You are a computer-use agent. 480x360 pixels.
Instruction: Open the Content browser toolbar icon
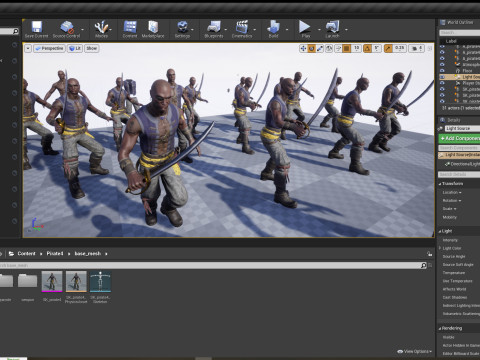(x=130, y=27)
